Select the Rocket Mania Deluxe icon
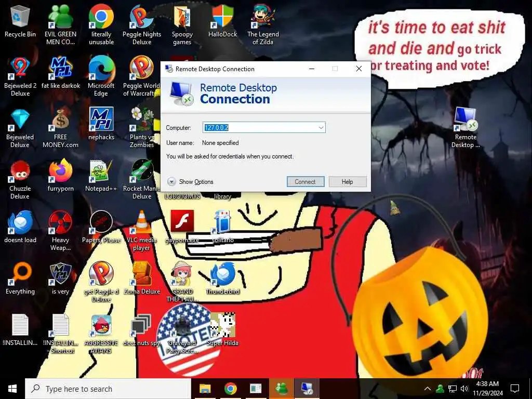532x399 pixels. (141, 179)
